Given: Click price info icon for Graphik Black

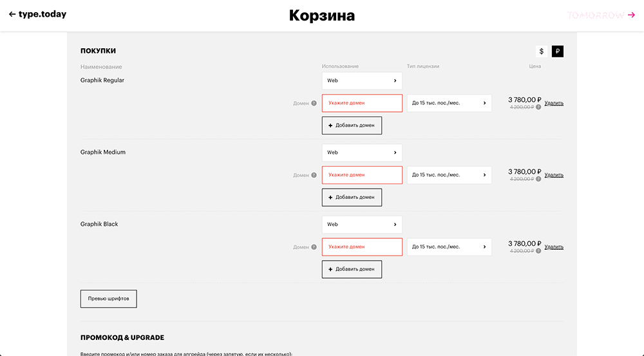Looking at the screenshot, I should coord(538,251).
